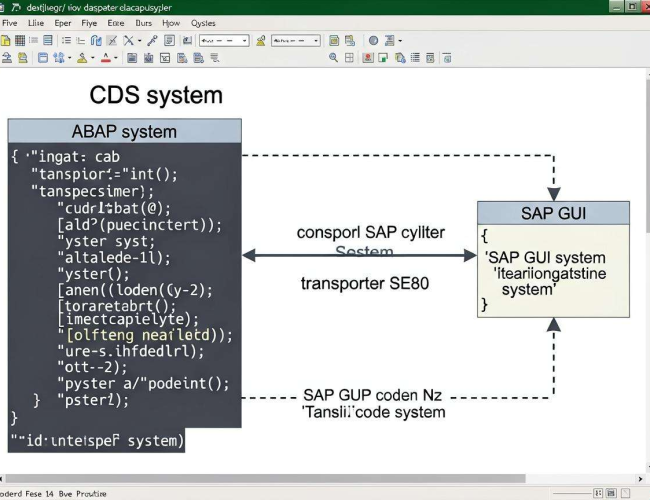Open the Fiye menu
The width and height of the screenshot is (650, 500).
click(x=89, y=23)
